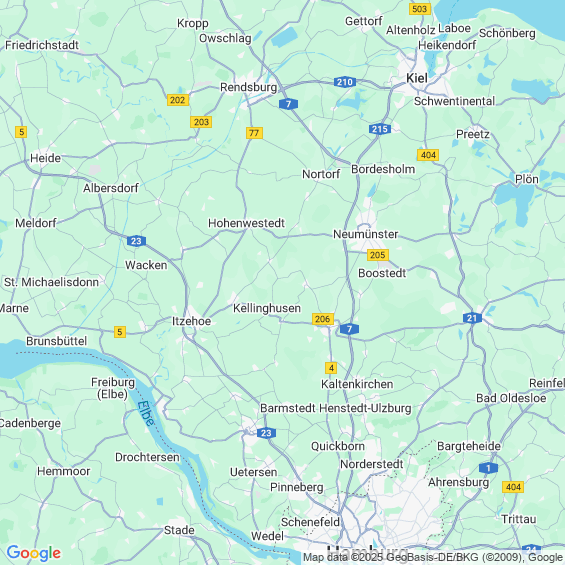Click the 215 highway shield near Kiel

pyautogui.click(x=380, y=129)
